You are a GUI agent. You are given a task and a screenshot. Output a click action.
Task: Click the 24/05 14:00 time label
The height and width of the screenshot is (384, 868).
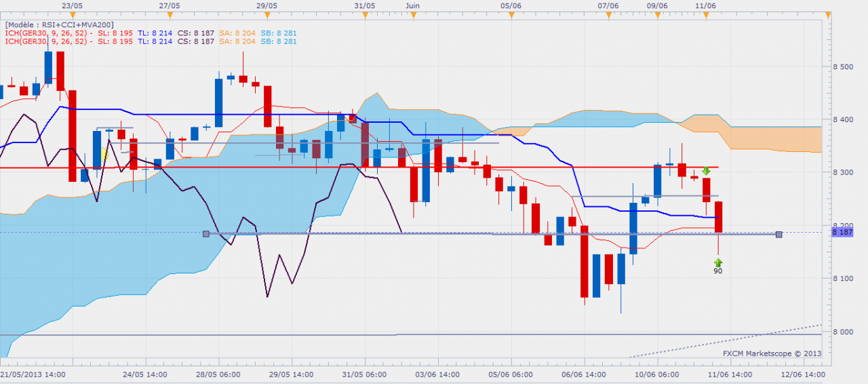[x=145, y=374]
